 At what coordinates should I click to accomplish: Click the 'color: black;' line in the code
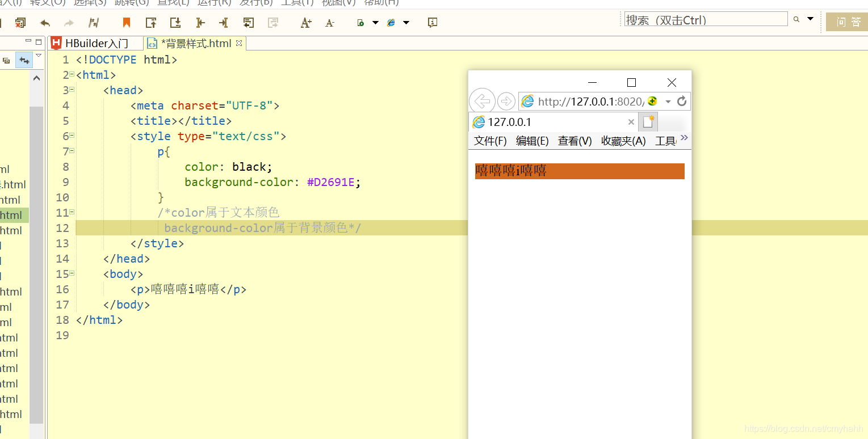click(229, 167)
